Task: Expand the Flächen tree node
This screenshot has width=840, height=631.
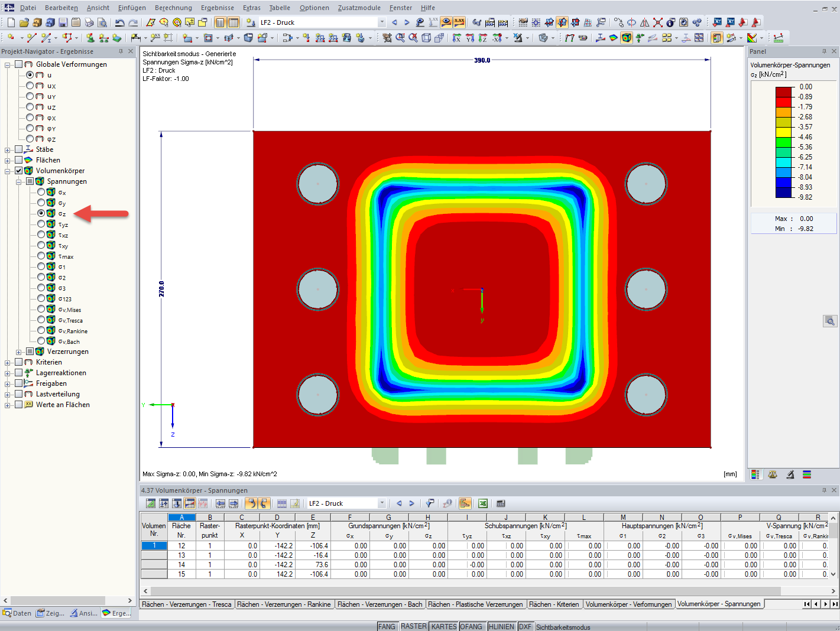Action: click(7, 160)
